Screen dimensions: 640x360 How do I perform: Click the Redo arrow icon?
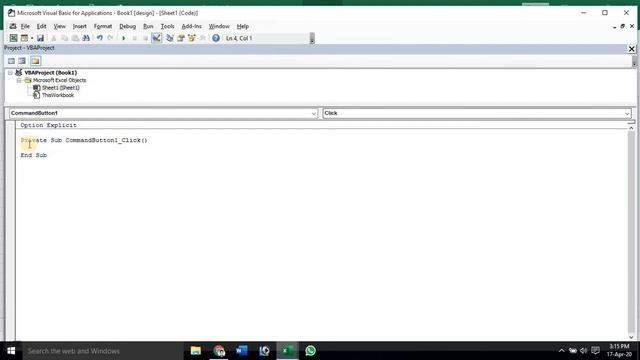(x=110, y=38)
